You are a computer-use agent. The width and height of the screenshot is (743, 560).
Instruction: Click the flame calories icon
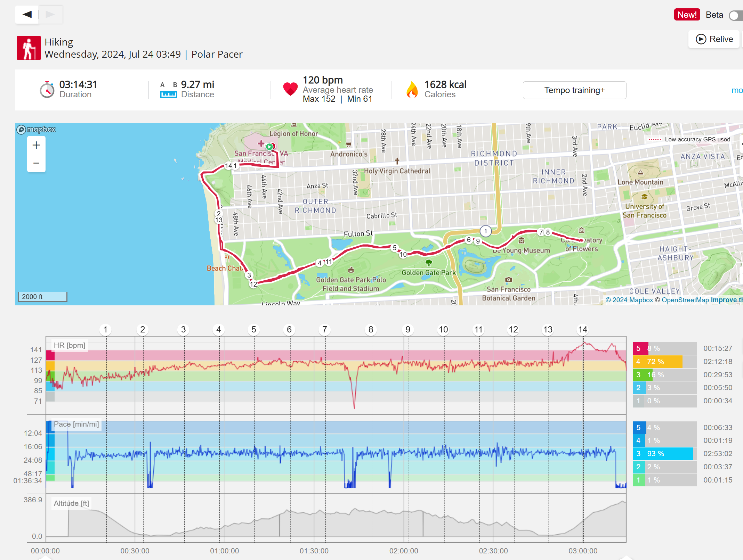click(412, 90)
